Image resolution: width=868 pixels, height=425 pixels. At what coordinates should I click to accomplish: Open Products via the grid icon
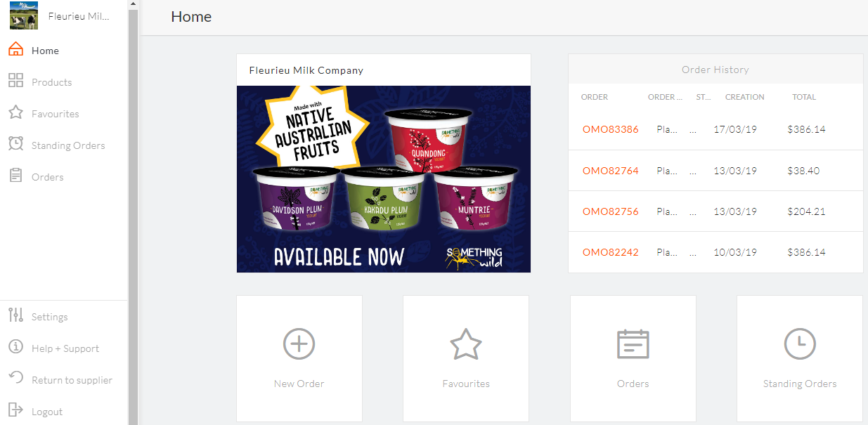[x=15, y=81]
